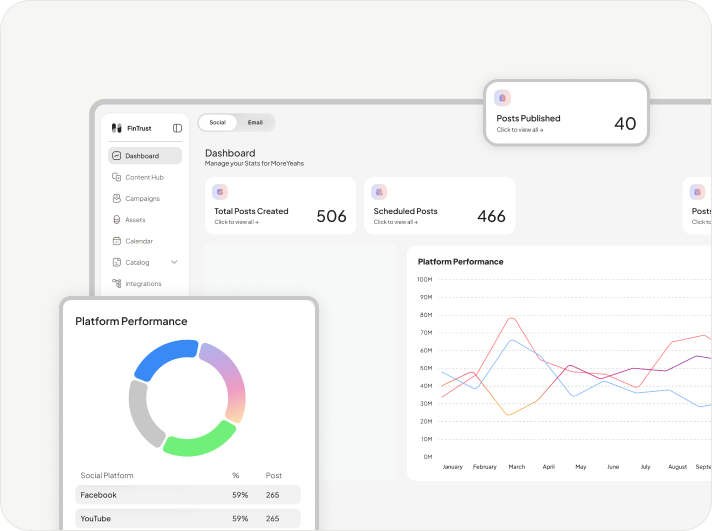Click the Assets sidebar icon

point(117,220)
